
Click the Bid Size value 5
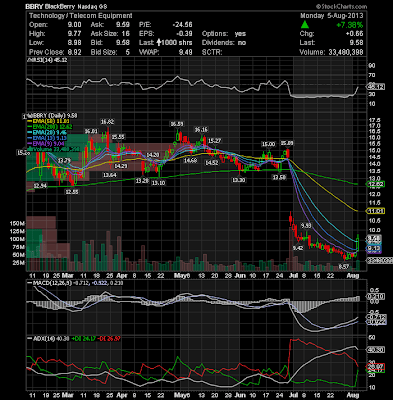click(x=128, y=52)
